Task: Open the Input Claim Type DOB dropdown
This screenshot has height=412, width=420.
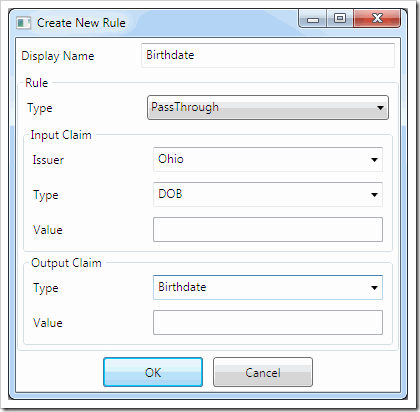Action: 268,194
